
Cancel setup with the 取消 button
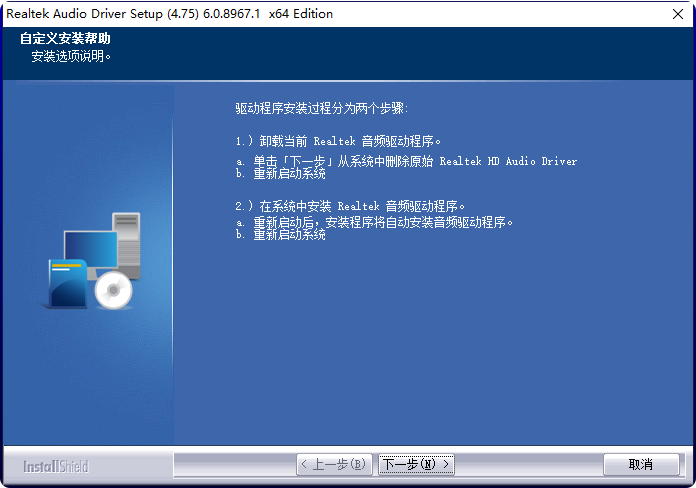click(x=641, y=464)
